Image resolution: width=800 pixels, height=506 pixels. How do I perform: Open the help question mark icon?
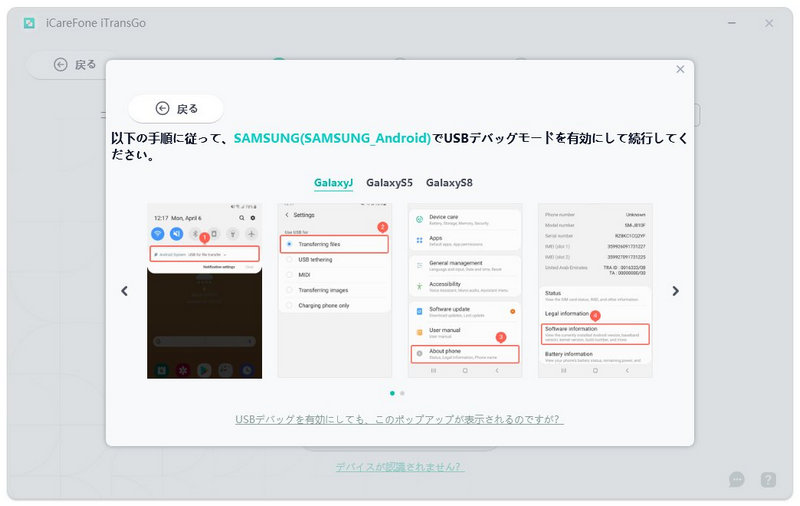click(768, 479)
